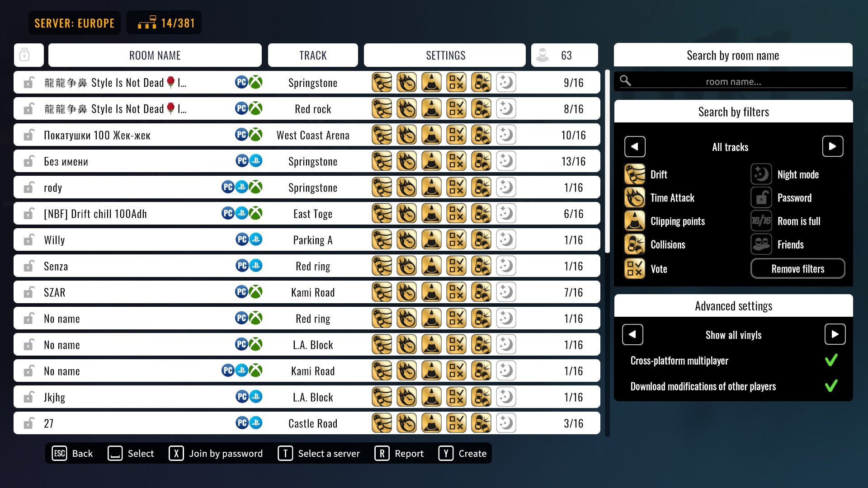This screenshot has height=488, width=868.
Task: Click the Drift filter icon
Action: [x=634, y=174]
